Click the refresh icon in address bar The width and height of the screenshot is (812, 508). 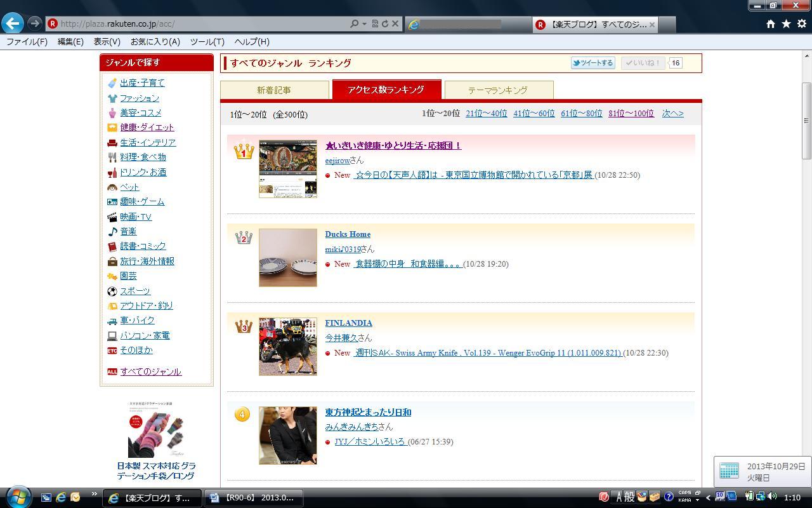(384, 23)
